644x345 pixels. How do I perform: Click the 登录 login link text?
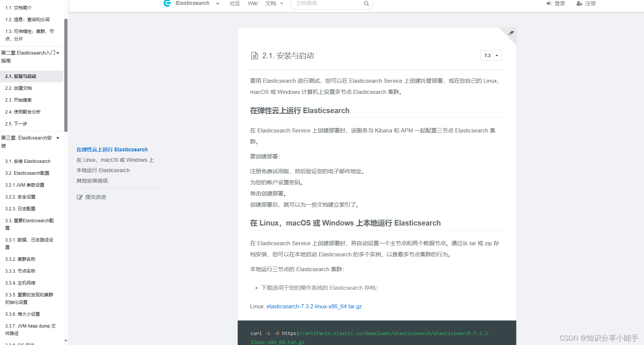click(560, 3)
